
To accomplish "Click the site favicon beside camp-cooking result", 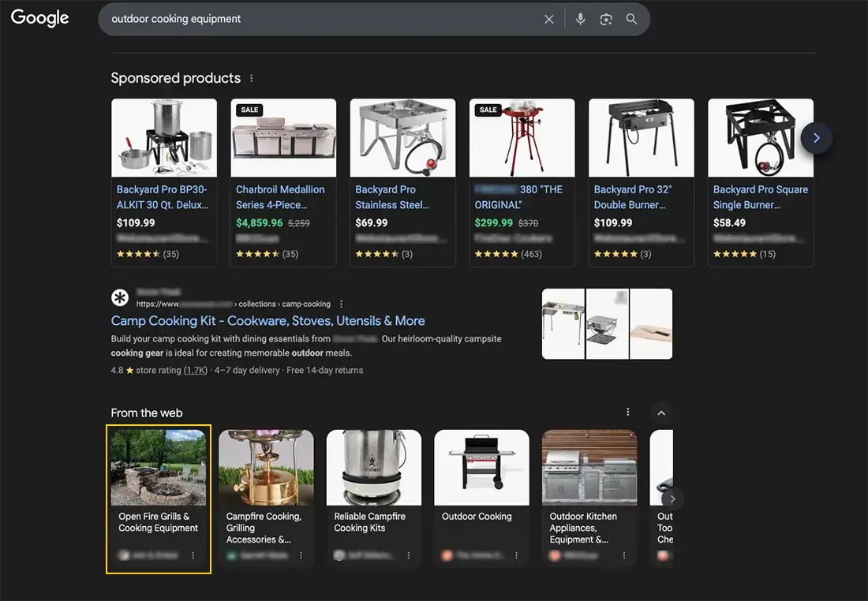I will 120,297.
